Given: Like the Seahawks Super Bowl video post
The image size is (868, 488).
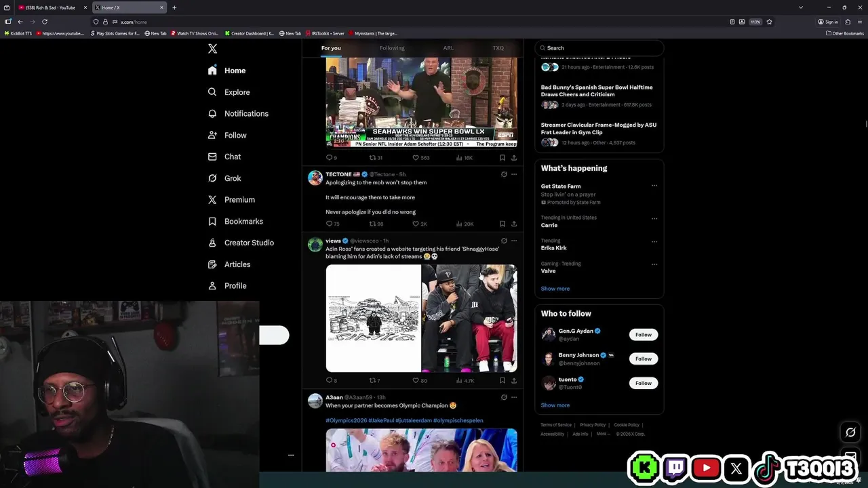Looking at the screenshot, I should 420,158.
